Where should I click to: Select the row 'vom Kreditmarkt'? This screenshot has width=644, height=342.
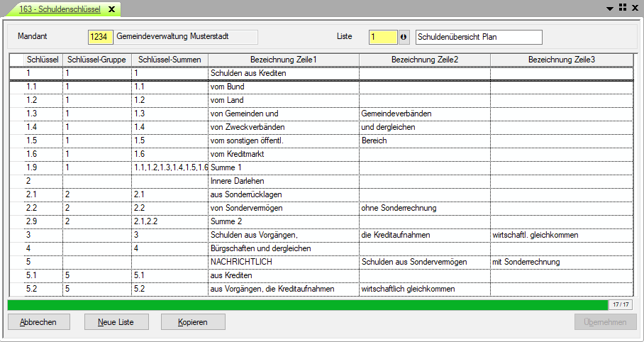[x=284, y=154]
